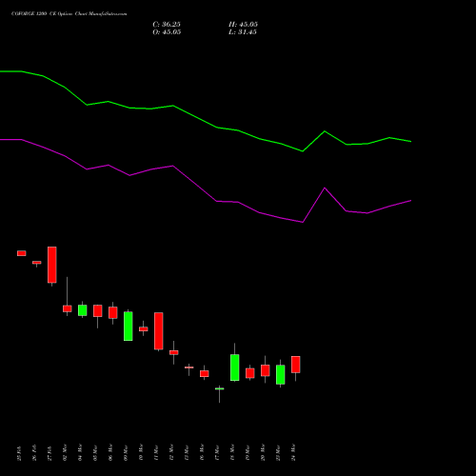This screenshot has width=476, height=476.
Task: Click the '24 Mar' date axis label
Action: point(293,452)
